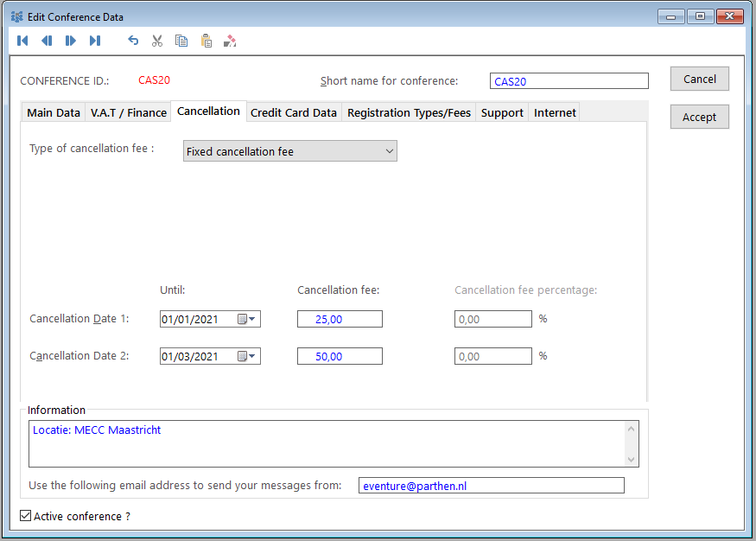Viewport: 756px width, 541px height.
Task: Click the eventure@parthen.nl email field
Action: coord(492,486)
